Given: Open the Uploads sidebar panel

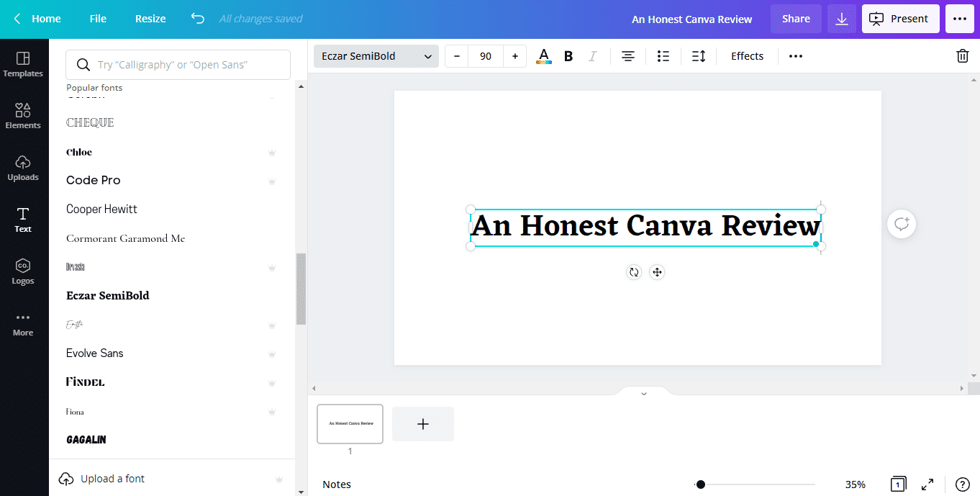Looking at the screenshot, I should tap(23, 168).
